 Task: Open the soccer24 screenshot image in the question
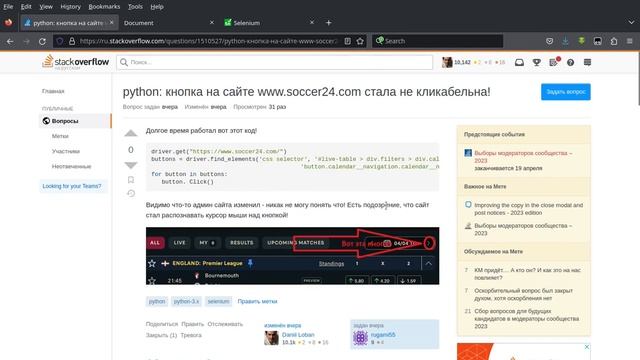[x=292, y=256]
